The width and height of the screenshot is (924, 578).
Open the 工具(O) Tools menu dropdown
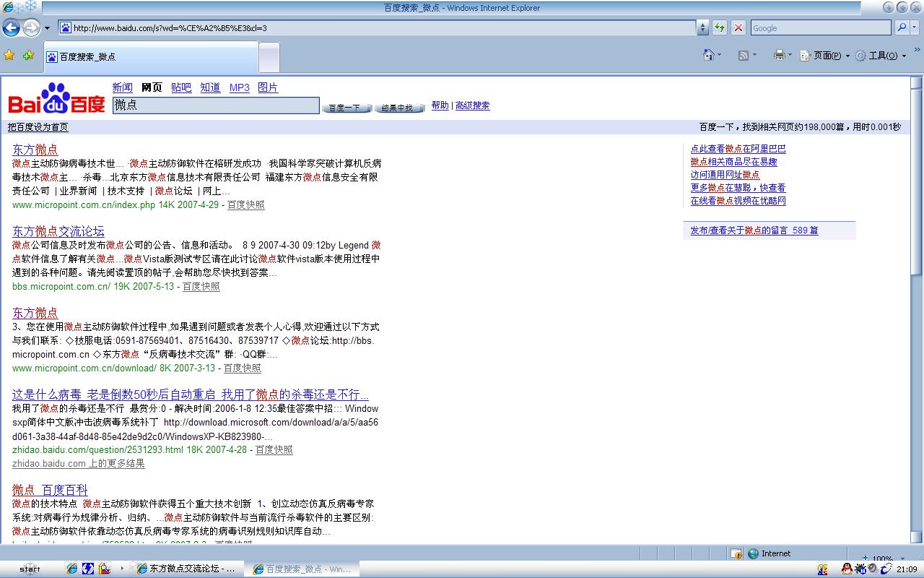click(x=881, y=56)
